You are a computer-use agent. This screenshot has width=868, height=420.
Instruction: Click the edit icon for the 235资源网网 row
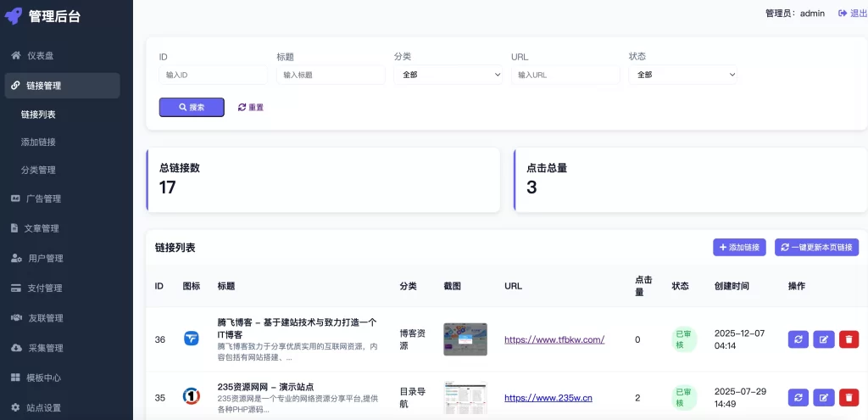point(823,397)
